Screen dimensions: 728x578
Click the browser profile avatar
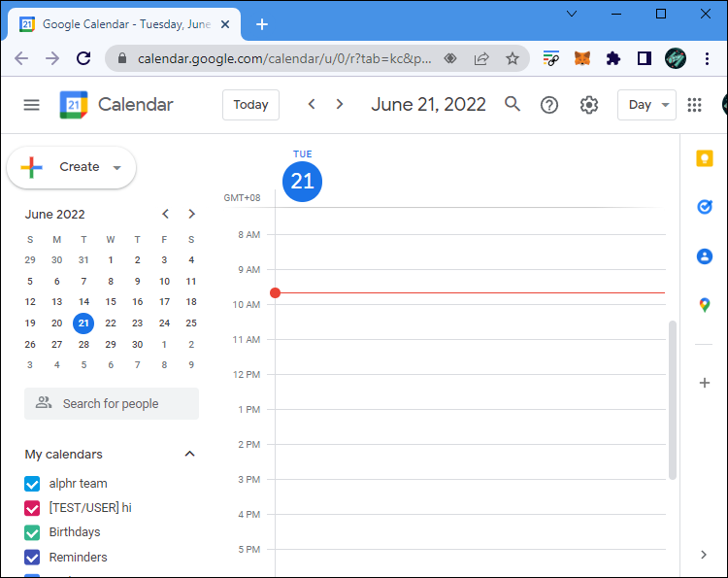pyautogui.click(x=676, y=58)
